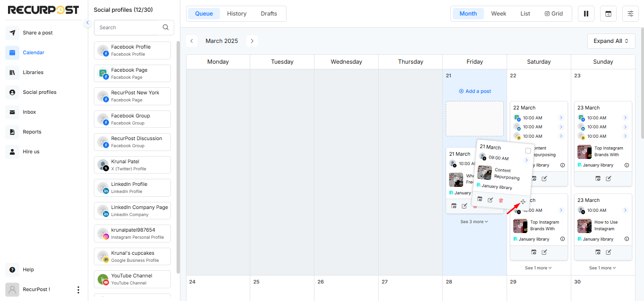This screenshot has width=644, height=301.
Task: Select the Facebook Profile account
Action: 132,50
